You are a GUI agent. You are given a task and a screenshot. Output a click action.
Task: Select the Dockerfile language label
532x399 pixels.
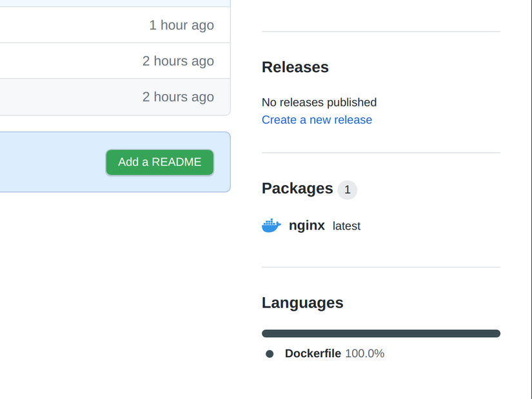pyautogui.click(x=313, y=353)
